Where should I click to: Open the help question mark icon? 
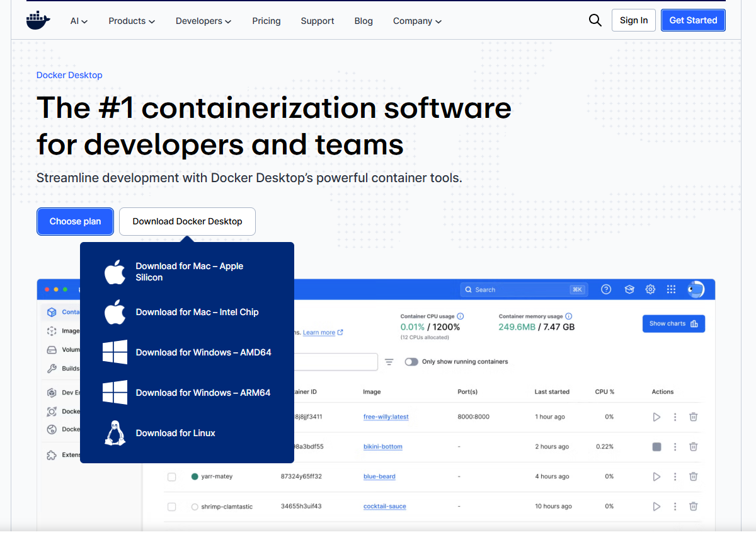click(606, 289)
